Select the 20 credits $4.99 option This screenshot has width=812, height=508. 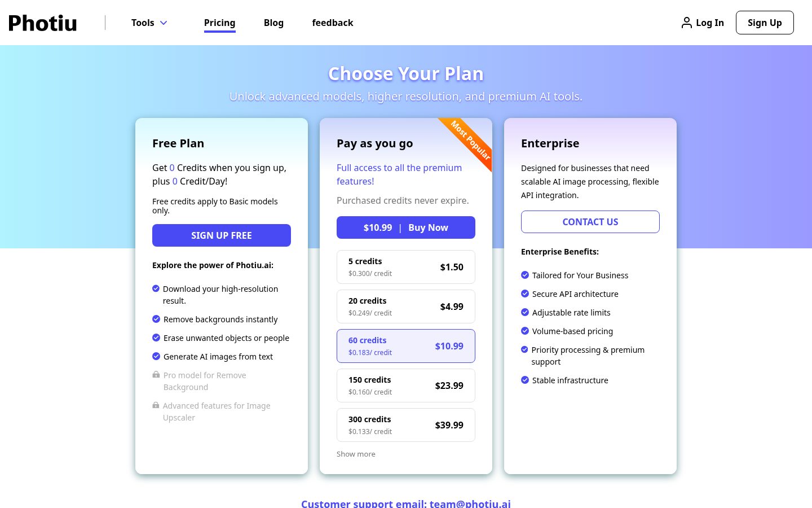[x=406, y=306]
